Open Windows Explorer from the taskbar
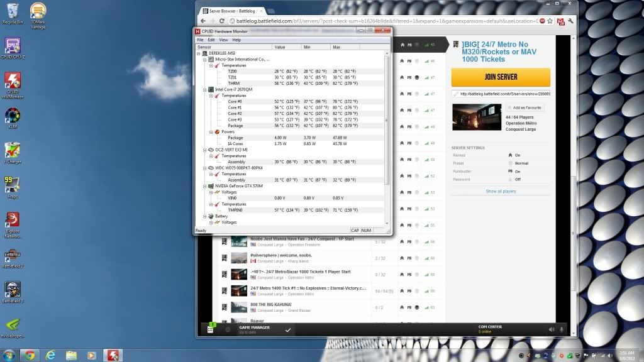 (72, 355)
